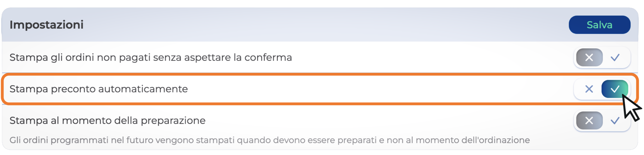Disable automatic preconto printing via the X
The width and height of the screenshot is (644, 155).
tap(589, 89)
